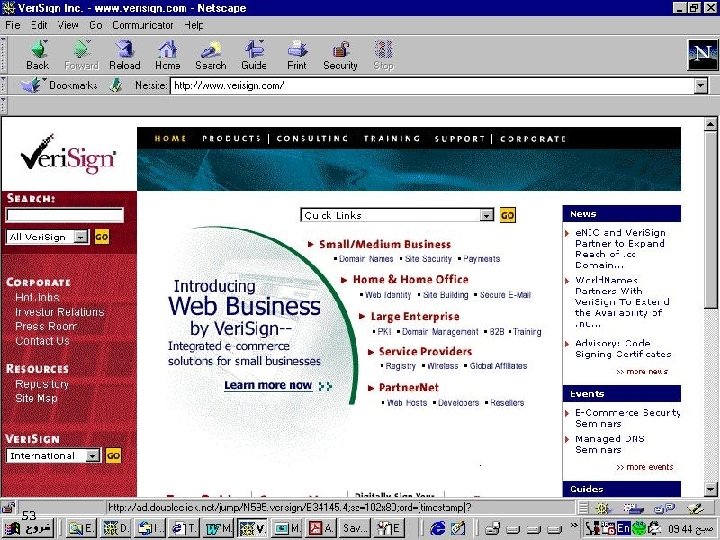Screen dimensions: 720x540
Task: Click the Netscape N logo animation
Action: click(x=702, y=55)
